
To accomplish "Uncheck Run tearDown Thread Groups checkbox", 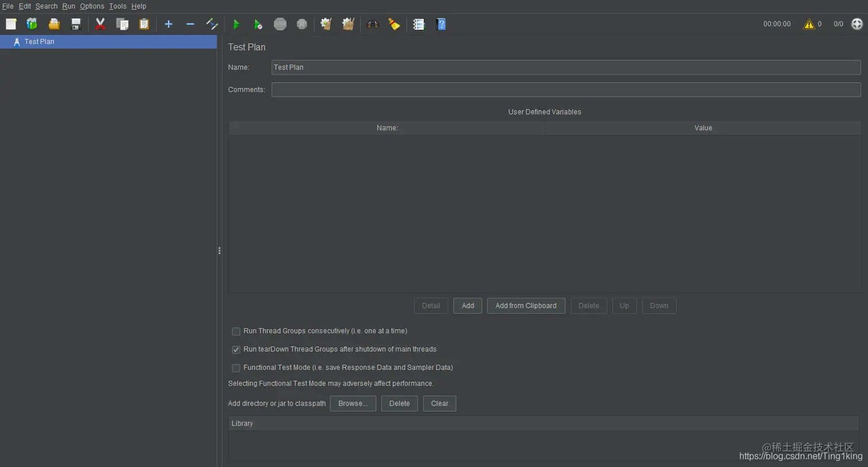I will point(236,350).
